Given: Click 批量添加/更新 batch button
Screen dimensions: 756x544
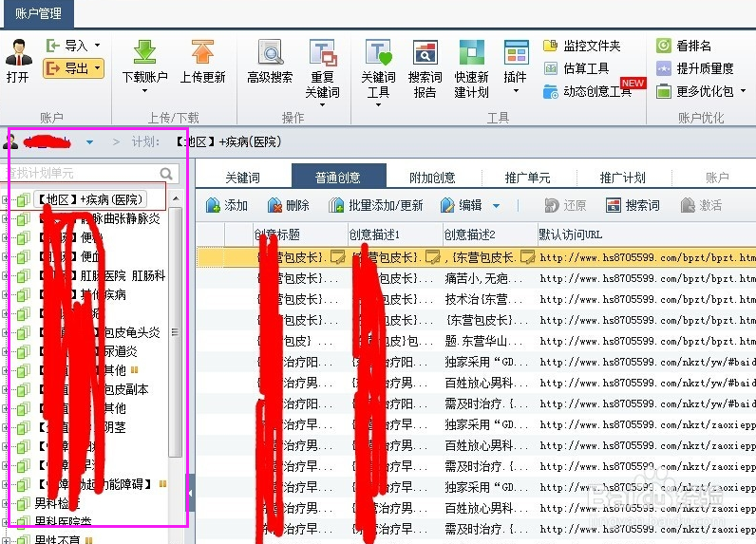Looking at the screenshot, I should pyautogui.click(x=376, y=205).
